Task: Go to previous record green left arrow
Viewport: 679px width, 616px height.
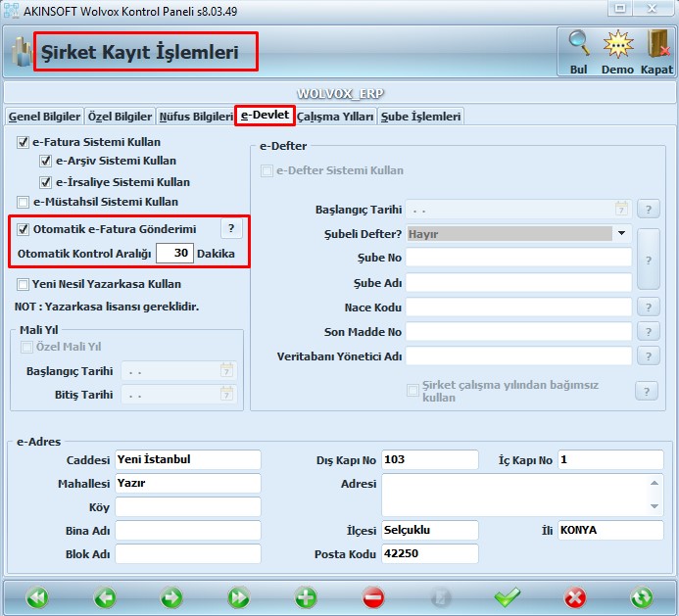Action: 105,597
